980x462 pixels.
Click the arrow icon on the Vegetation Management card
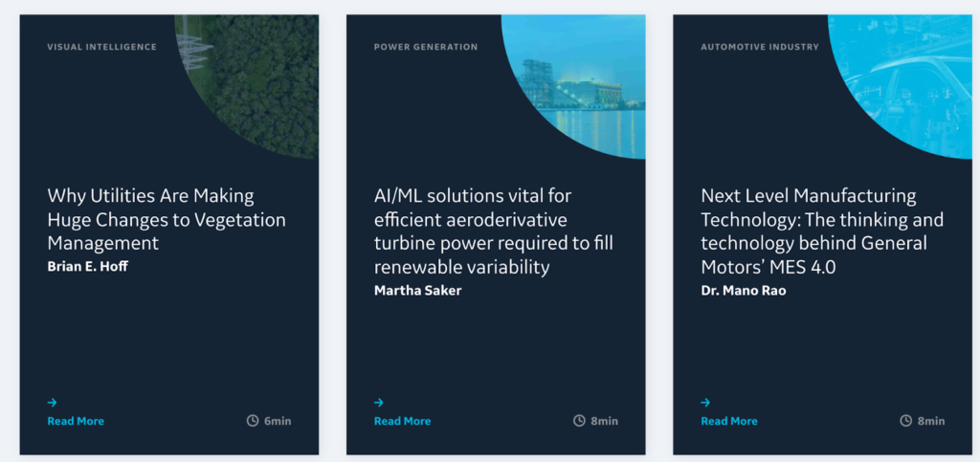click(52, 403)
